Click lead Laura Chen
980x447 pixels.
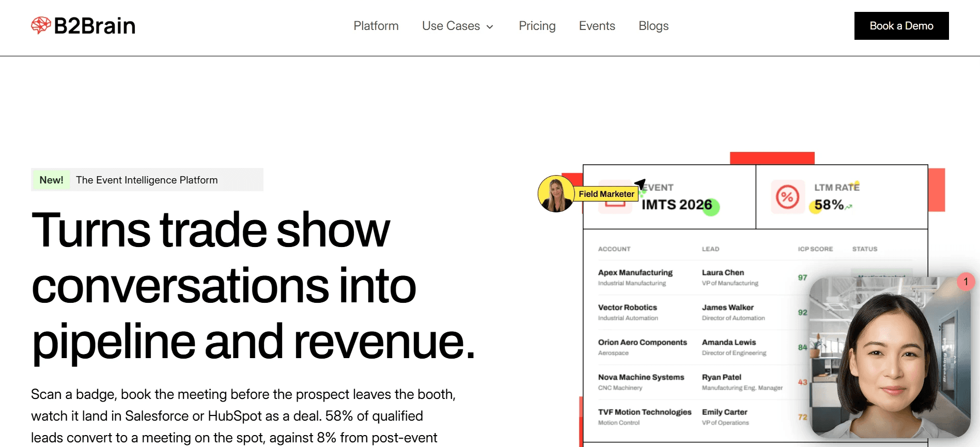pos(723,272)
